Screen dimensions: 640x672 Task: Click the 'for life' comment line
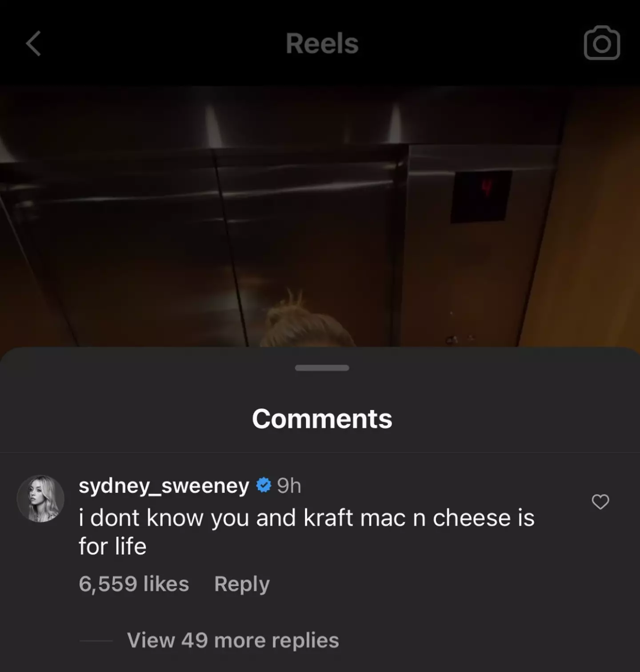click(x=112, y=546)
